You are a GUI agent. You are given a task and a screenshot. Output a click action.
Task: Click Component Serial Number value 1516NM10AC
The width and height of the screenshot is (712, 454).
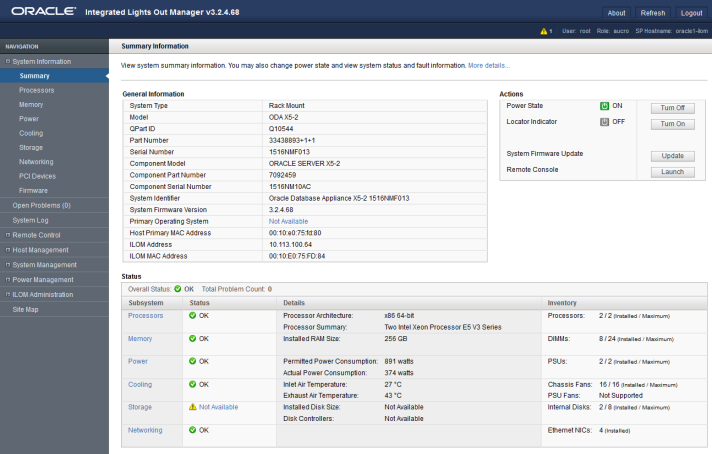click(290, 187)
